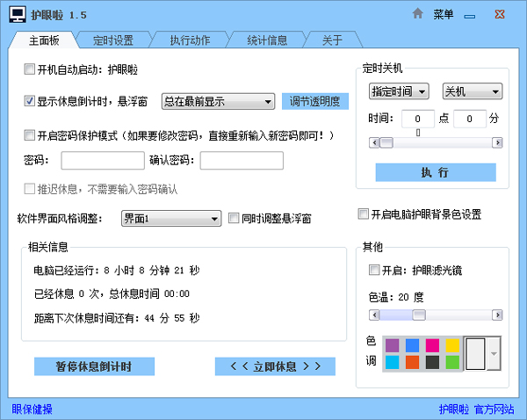Open the 关于 tab
527x420 pixels.
(x=332, y=40)
